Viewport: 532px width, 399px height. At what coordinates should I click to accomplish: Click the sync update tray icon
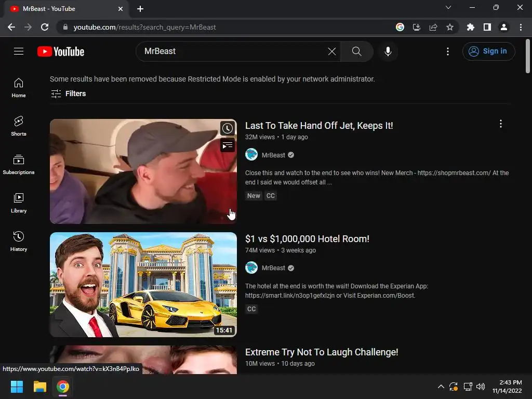pos(454,387)
